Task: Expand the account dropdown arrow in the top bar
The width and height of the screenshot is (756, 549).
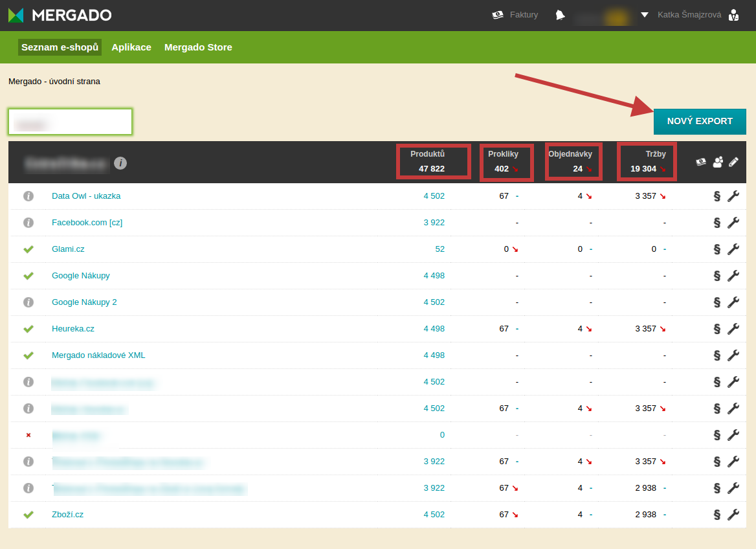Action: (645, 15)
